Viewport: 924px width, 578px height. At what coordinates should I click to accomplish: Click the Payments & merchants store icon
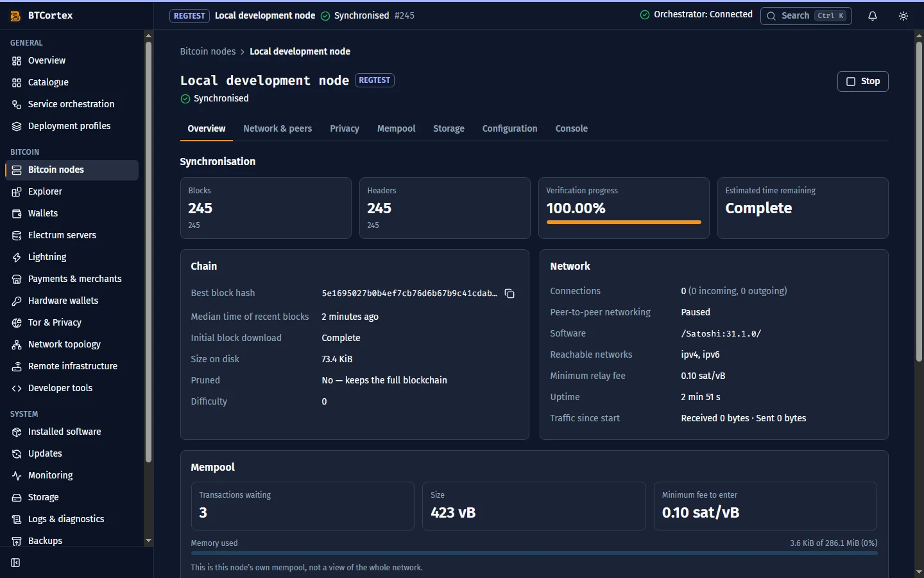[x=17, y=279]
